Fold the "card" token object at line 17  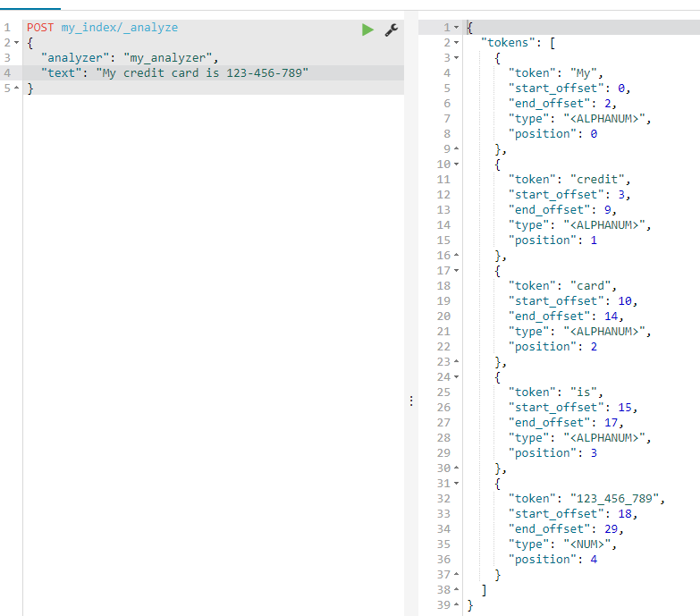pyautogui.click(x=456, y=271)
